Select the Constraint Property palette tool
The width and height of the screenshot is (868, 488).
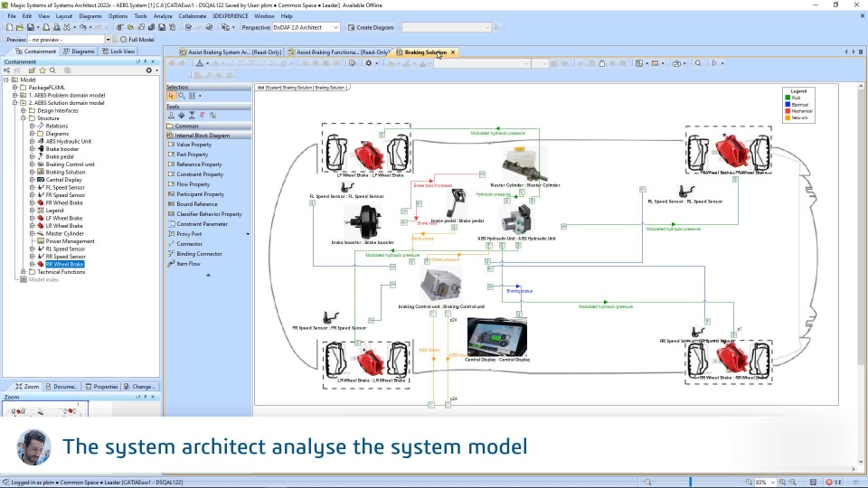point(200,174)
